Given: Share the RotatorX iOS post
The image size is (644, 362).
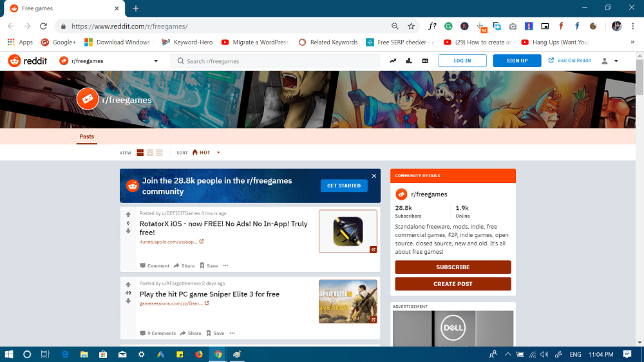Looking at the screenshot, I should [184, 266].
